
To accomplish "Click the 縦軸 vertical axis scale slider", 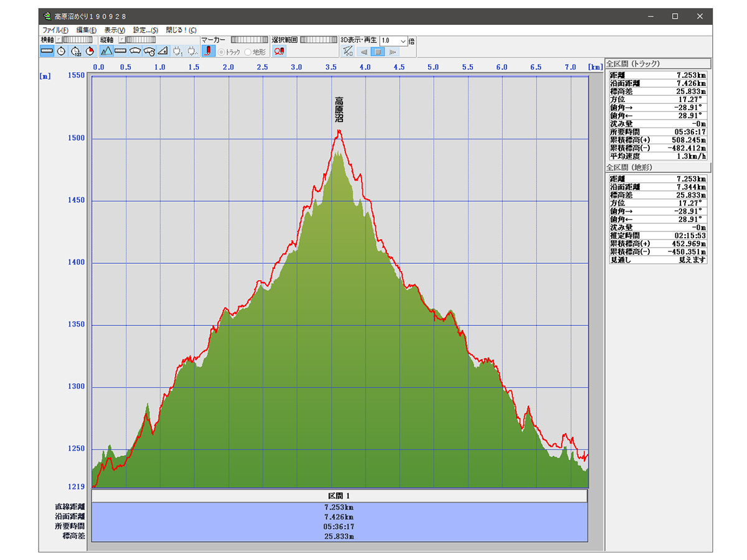I will click(140, 40).
